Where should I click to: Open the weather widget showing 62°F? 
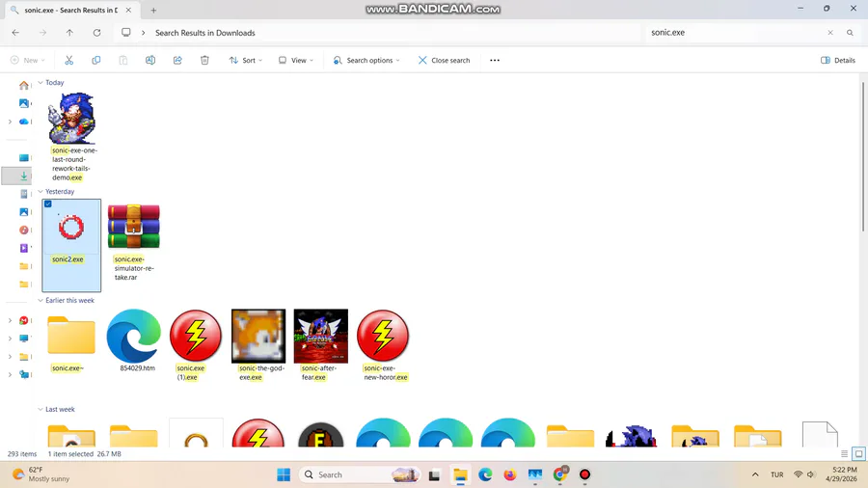tap(41, 474)
